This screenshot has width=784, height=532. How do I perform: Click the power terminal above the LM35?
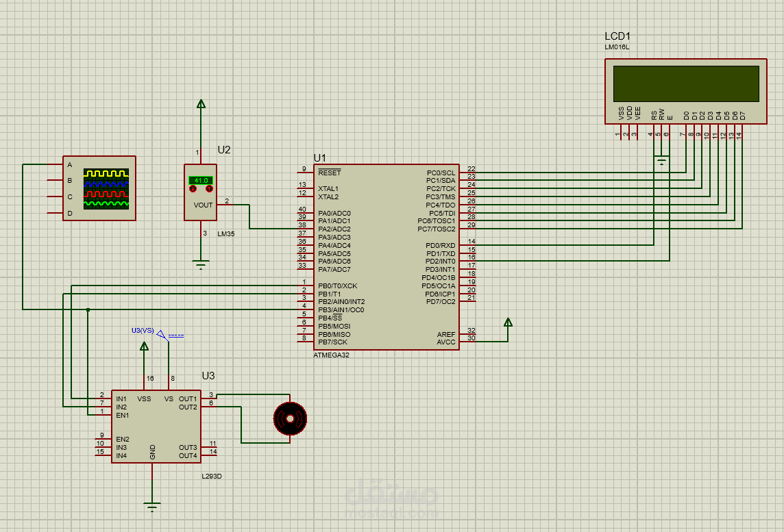click(199, 103)
